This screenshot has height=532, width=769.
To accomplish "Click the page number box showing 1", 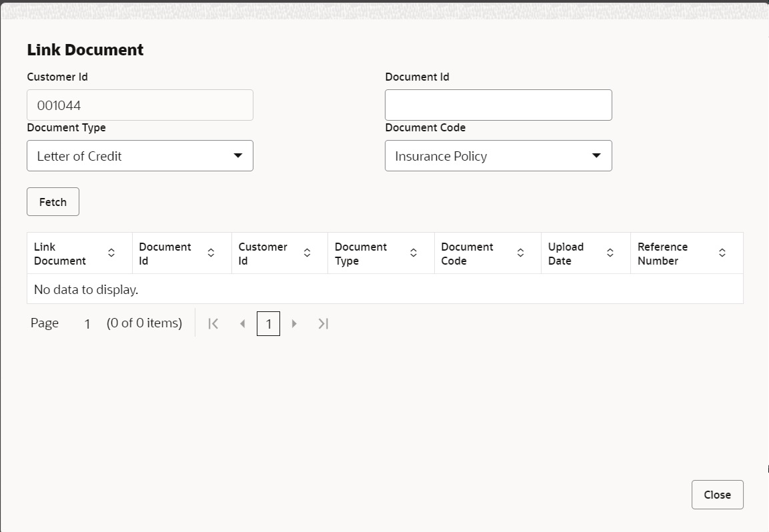I will click(268, 323).
